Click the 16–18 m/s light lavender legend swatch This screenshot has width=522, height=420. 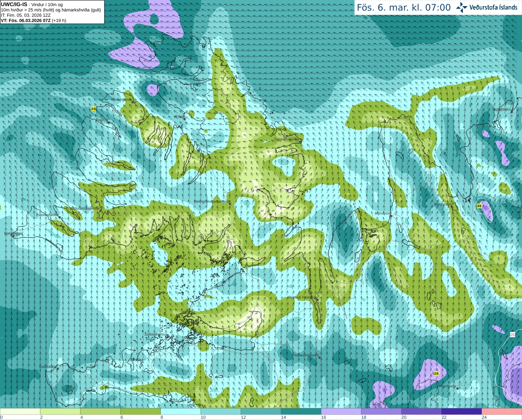[x=341, y=411]
